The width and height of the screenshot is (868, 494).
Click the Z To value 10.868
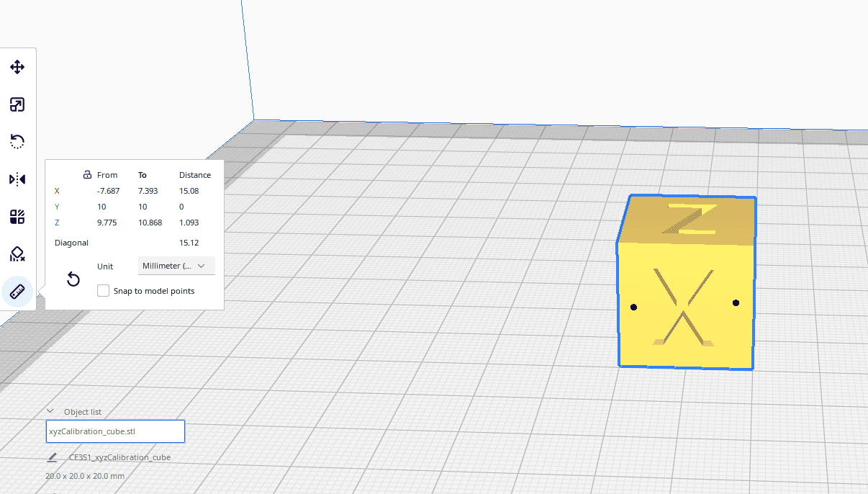coord(150,223)
